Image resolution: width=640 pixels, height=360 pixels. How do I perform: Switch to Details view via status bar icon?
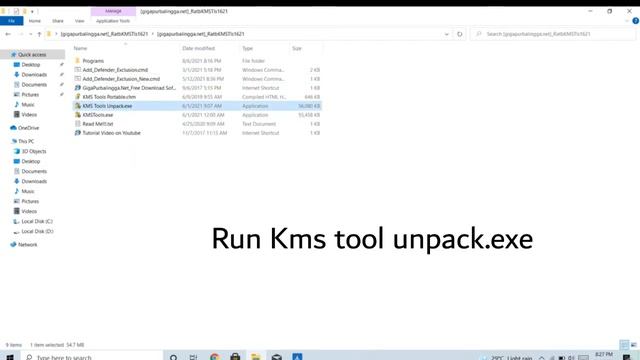624,345
